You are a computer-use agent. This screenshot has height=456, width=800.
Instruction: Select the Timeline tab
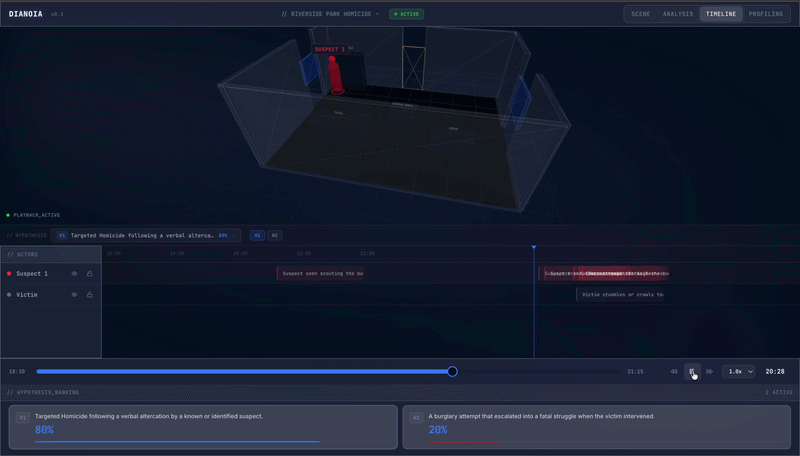(x=721, y=14)
